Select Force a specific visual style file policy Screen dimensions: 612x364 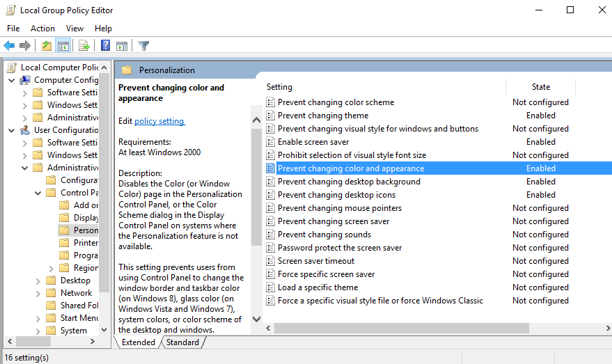point(380,301)
